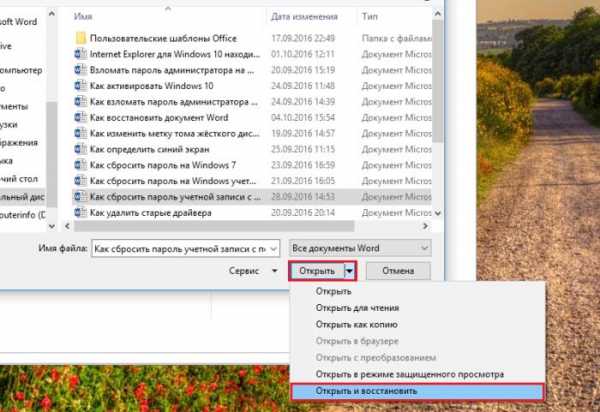Open the Имя файла history dropdown arrow
The width and height of the screenshot is (600, 412).
(274, 249)
